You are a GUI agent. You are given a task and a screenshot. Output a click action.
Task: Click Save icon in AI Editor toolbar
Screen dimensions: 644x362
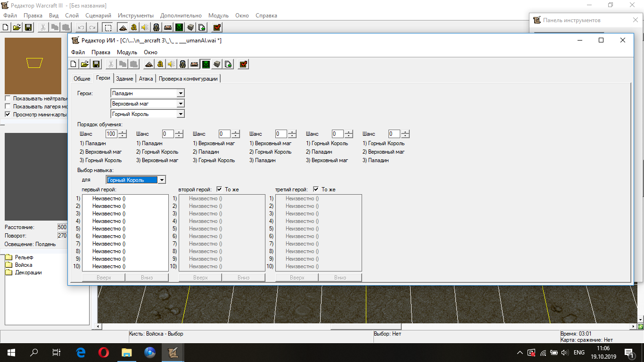pos(96,64)
